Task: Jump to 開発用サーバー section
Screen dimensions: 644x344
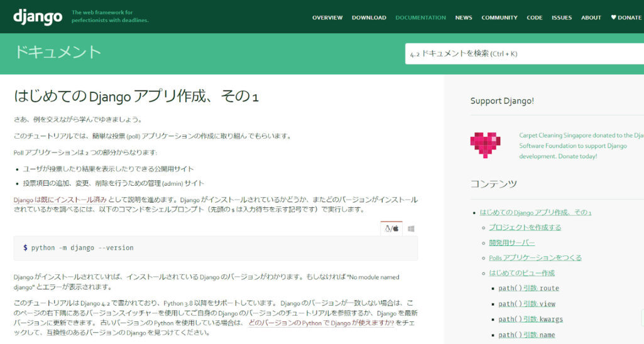Action: [x=512, y=242]
